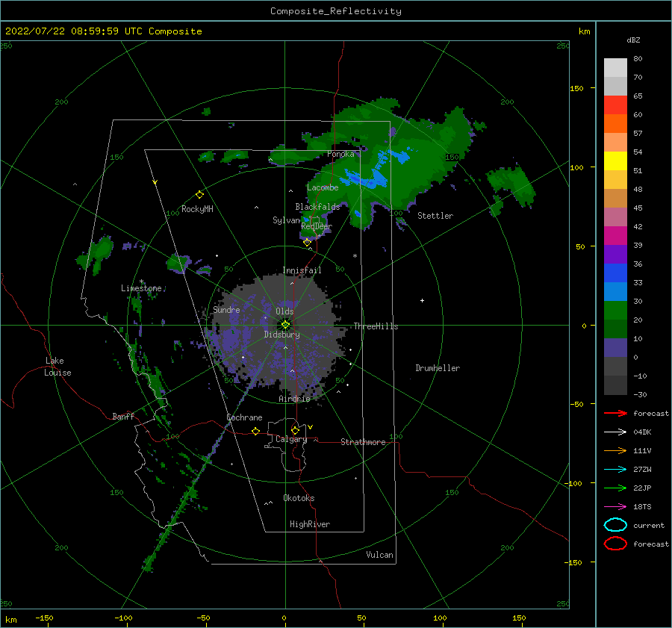The image size is (672, 628).
Task: Click the Limestone label
Action: (141, 288)
